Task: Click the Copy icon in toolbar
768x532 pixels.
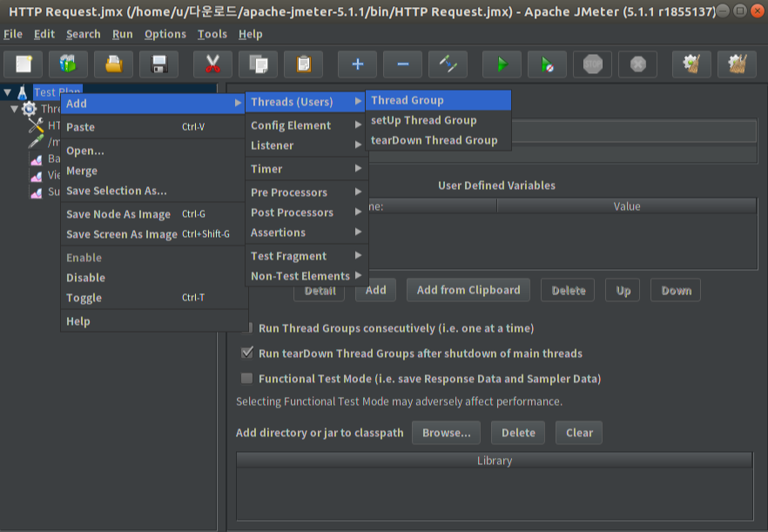Action: (258, 64)
